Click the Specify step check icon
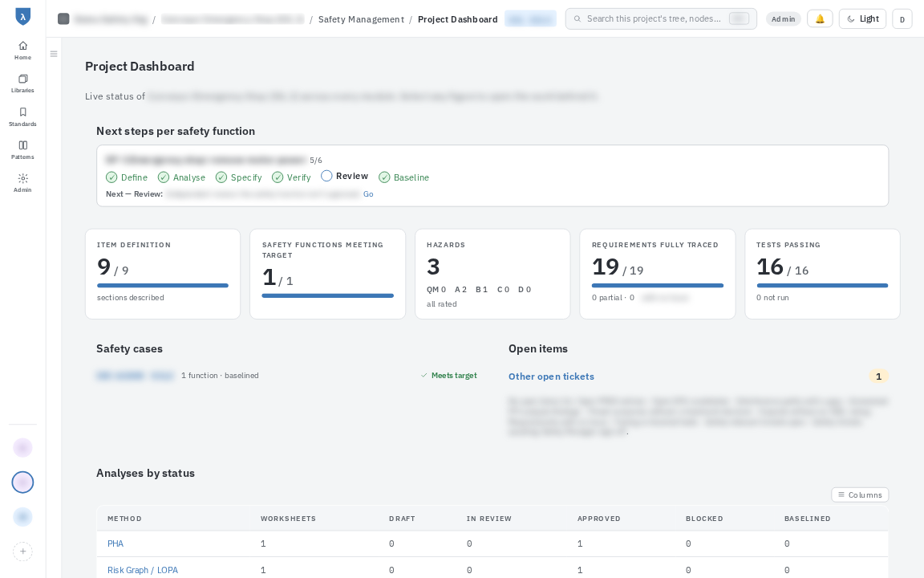 (x=221, y=177)
